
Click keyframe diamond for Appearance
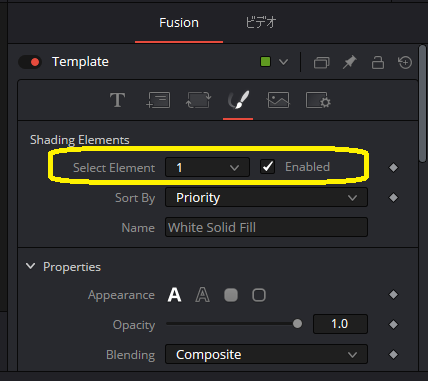[x=393, y=295]
